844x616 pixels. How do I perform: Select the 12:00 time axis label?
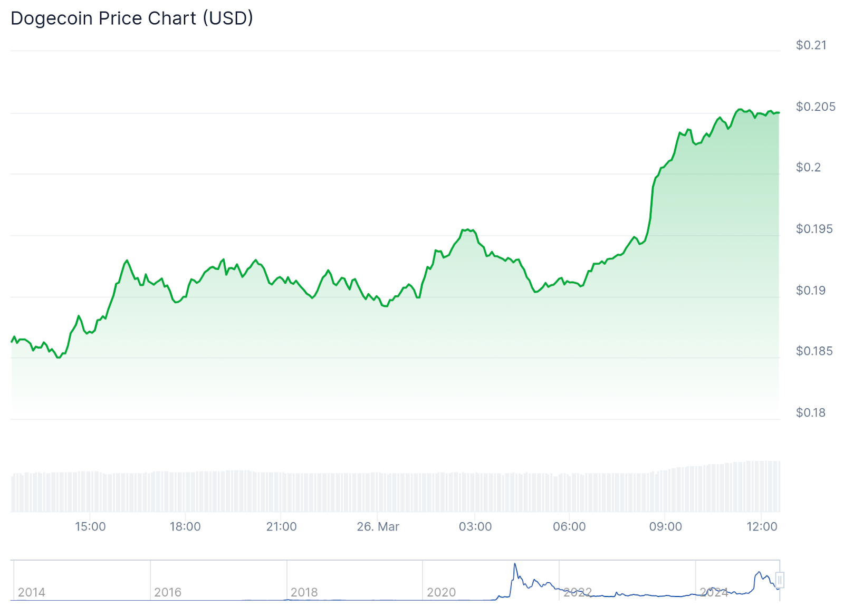point(762,526)
